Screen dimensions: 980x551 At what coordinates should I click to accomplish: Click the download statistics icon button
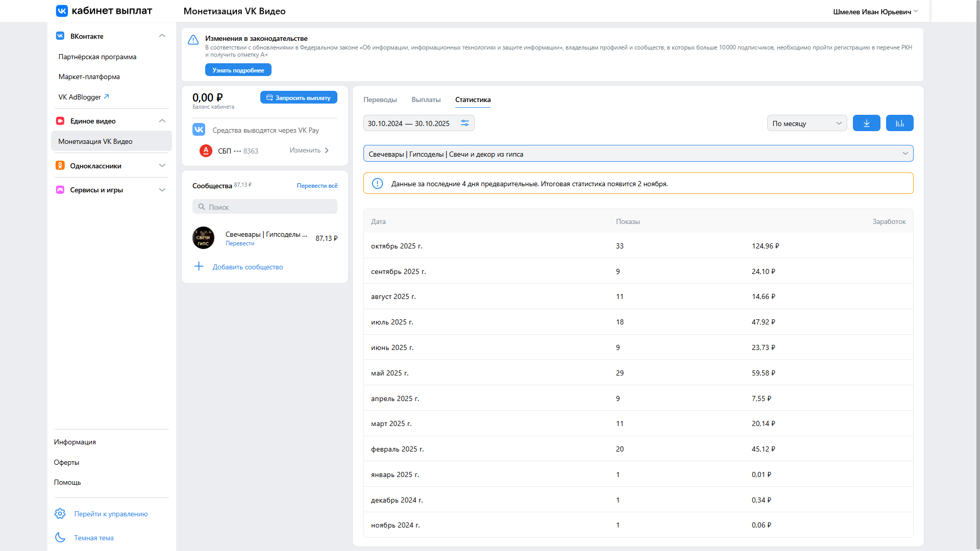tap(866, 123)
